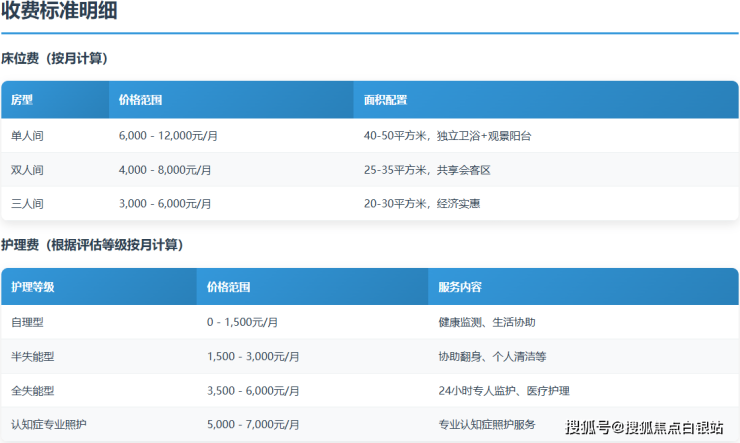Click the 搜狐号@搜狐焦点白银站 watermark

[x=644, y=428]
